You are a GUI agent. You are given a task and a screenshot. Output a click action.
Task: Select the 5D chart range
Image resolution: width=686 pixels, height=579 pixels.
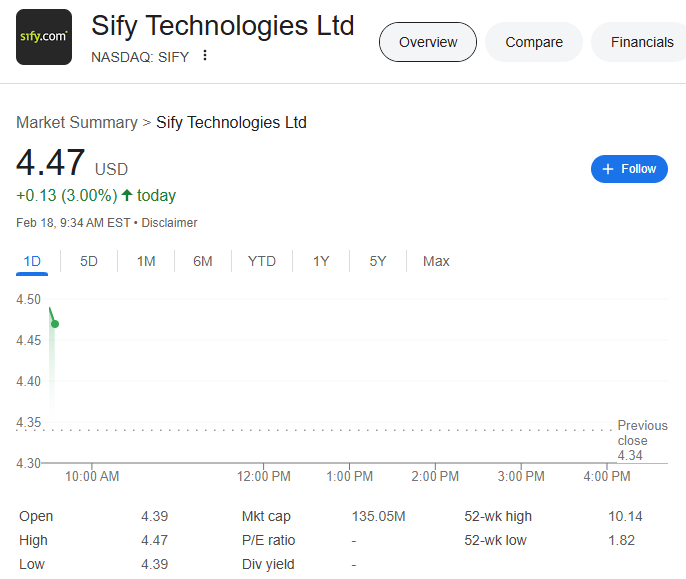(x=89, y=261)
